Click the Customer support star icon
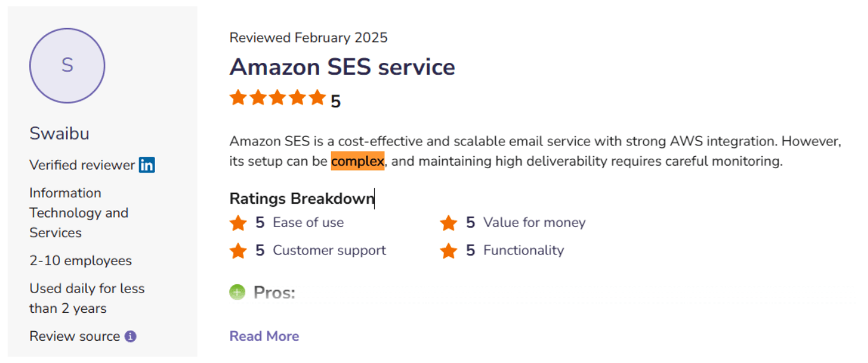The image size is (868, 363). click(x=238, y=251)
